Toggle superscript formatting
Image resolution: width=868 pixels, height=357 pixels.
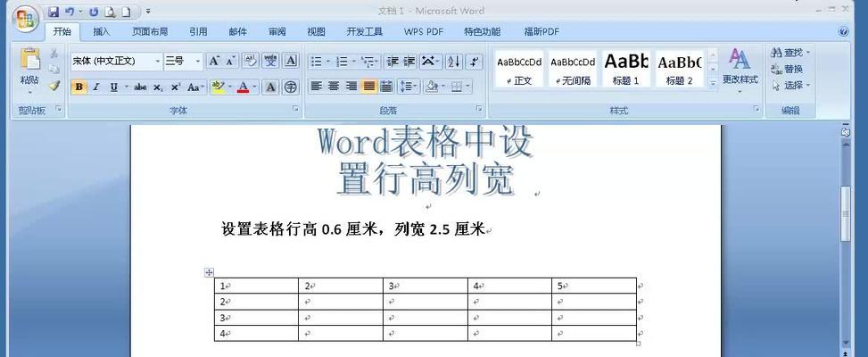coord(176,87)
